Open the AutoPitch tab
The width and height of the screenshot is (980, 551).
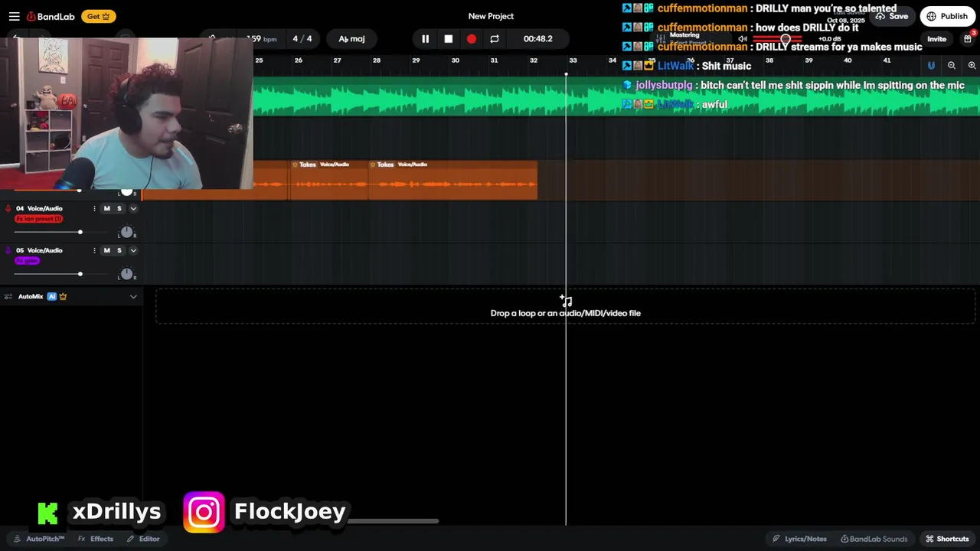tap(39, 539)
